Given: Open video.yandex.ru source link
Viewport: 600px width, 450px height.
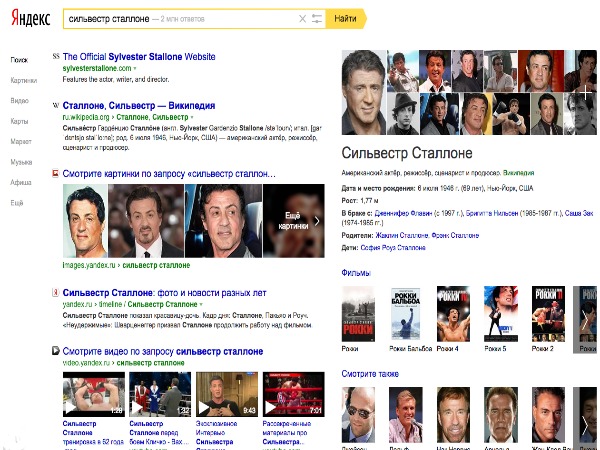Looking at the screenshot, I should (124, 363).
